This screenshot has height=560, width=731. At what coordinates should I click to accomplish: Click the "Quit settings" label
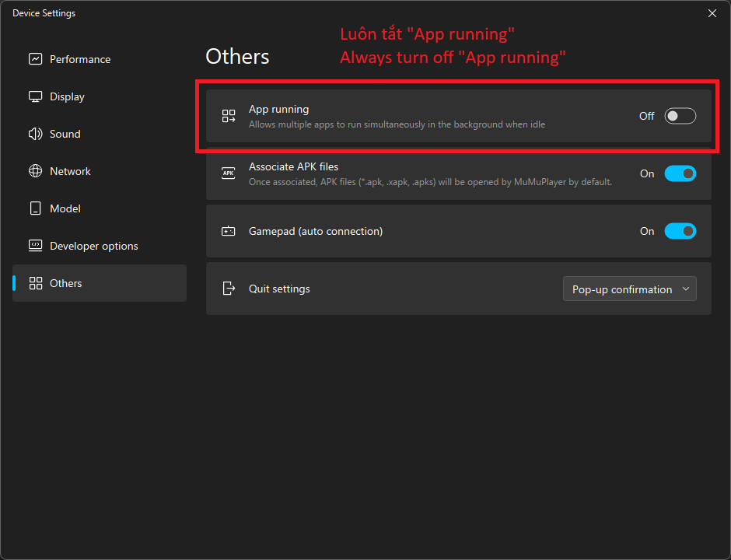tap(279, 289)
